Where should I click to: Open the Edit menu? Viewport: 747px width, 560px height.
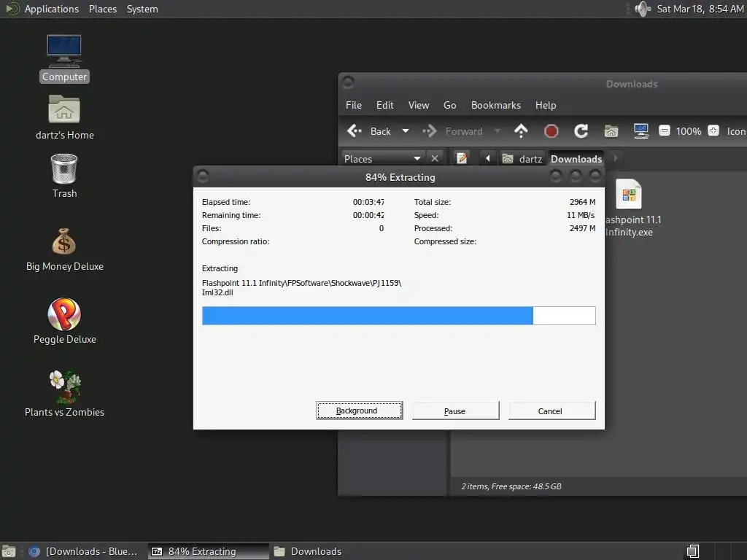385,105
